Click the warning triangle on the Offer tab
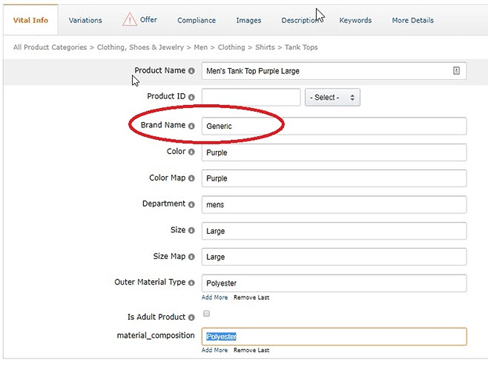This screenshot has width=488, height=367. [129, 19]
